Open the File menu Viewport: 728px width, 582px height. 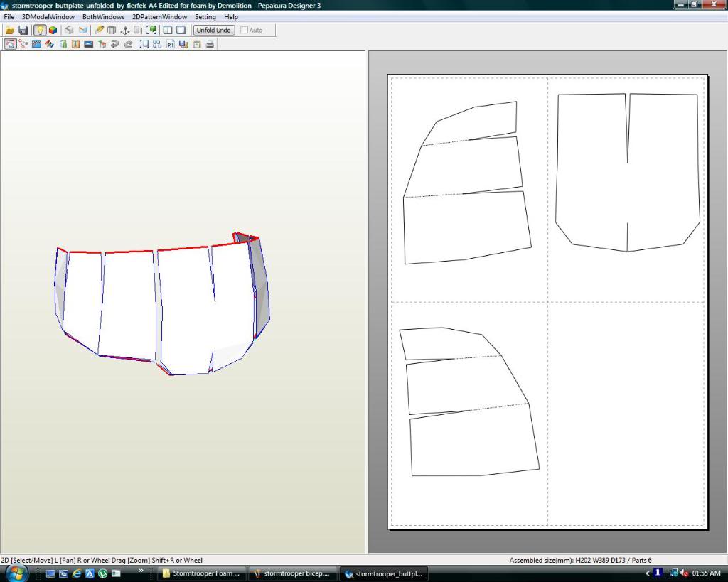click(x=9, y=17)
